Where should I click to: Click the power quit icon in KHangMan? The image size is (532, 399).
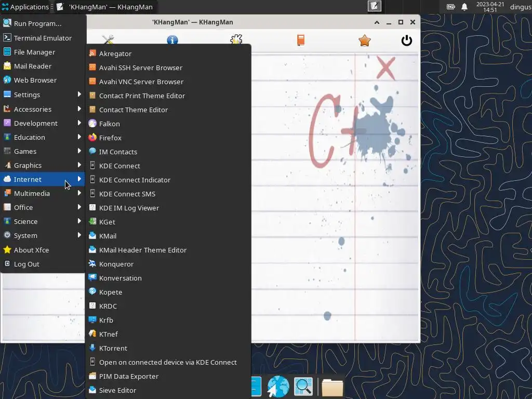coord(406,41)
